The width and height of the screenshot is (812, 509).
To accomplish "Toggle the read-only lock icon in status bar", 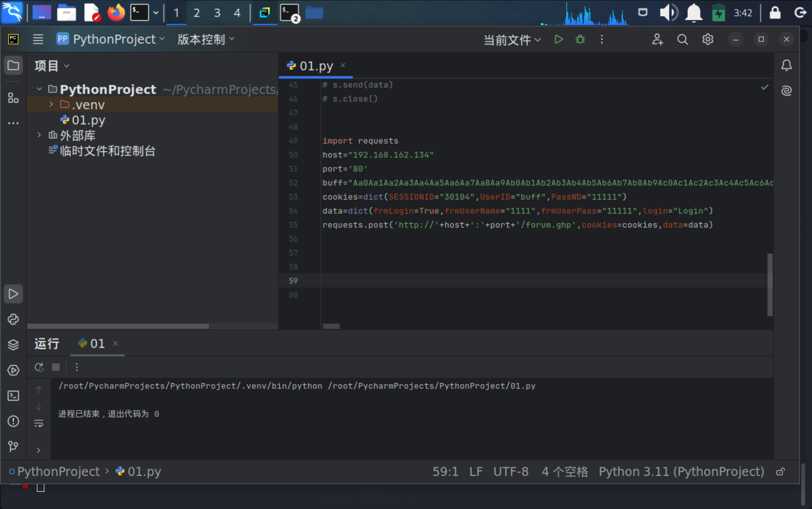I will pyautogui.click(x=780, y=472).
